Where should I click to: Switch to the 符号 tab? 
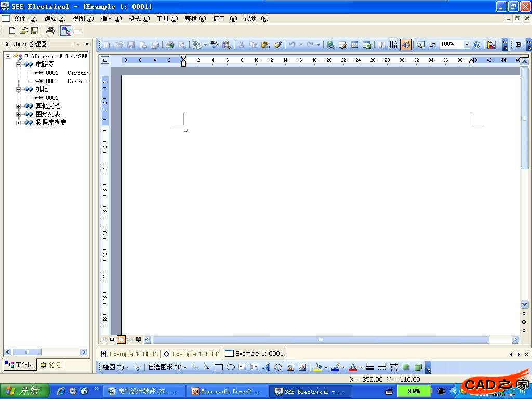pyautogui.click(x=51, y=365)
